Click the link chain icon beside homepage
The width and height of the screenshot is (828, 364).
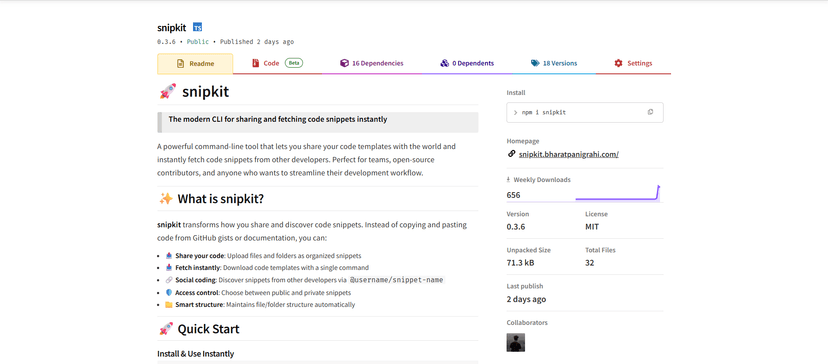click(x=511, y=154)
